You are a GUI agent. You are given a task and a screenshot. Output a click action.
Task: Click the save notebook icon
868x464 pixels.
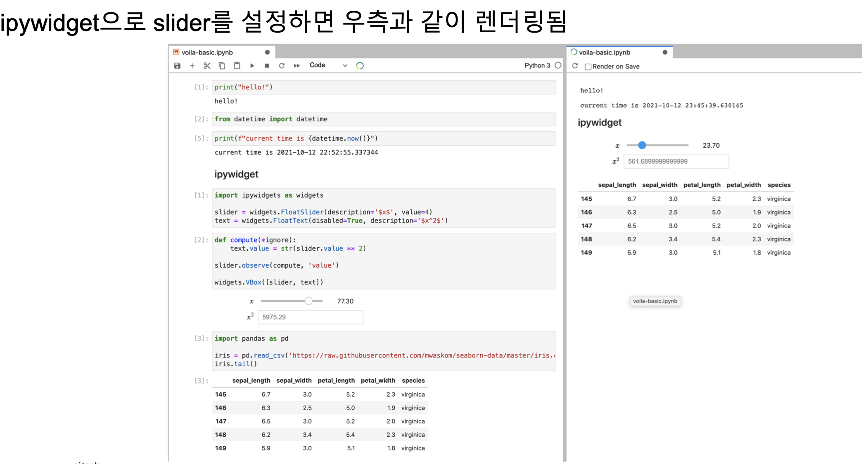coord(177,66)
